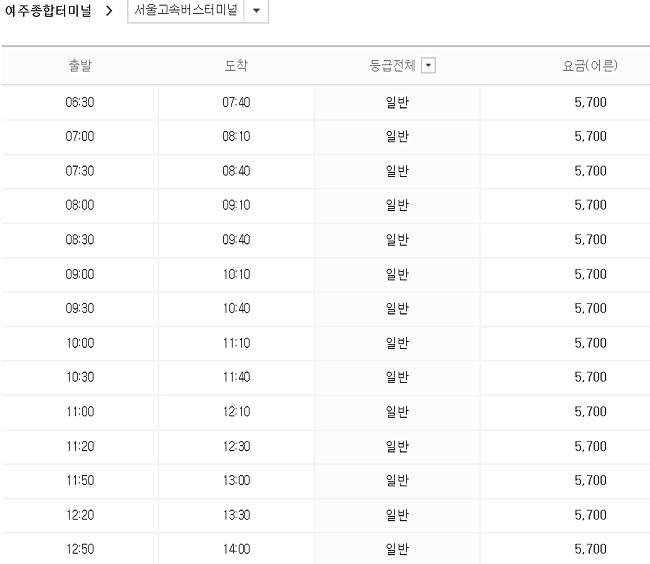Select the 12:50 departure time
Screen dimensions: 650x564
(80, 549)
